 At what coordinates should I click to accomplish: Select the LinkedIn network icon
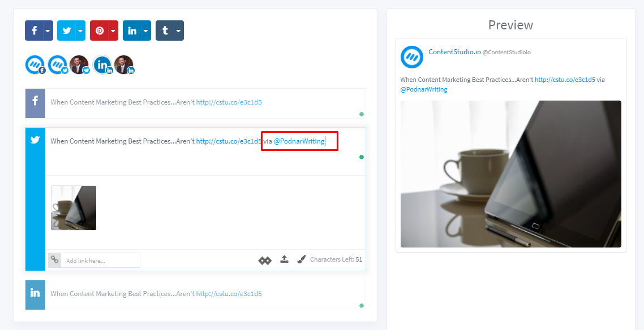[x=133, y=30]
